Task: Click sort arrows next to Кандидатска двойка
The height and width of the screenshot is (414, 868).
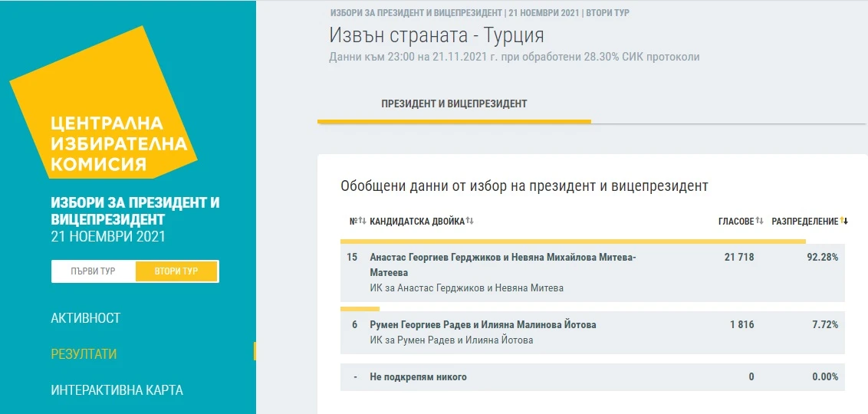Action: (x=470, y=222)
